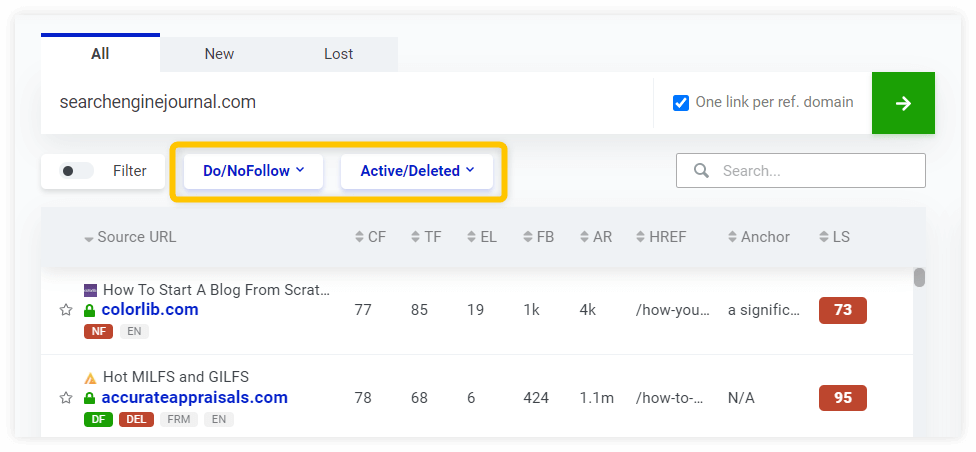The image size is (976, 452).
Task: Open the colorlib.com link
Action: pyautogui.click(x=150, y=309)
